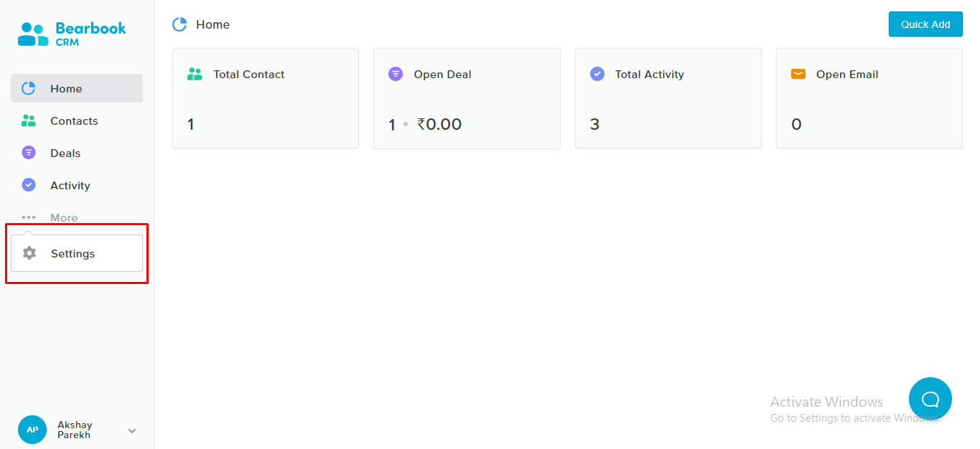Click the three-dots More icon
Viewport: 980px width, 449px height.
pyautogui.click(x=29, y=217)
